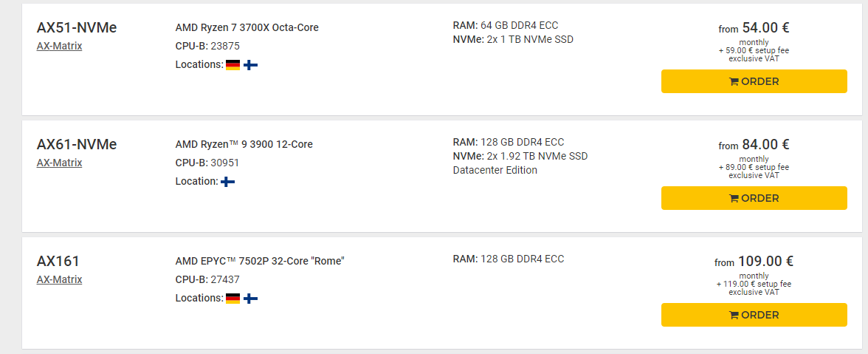The height and width of the screenshot is (354, 868).
Task: Open AX-Matrix link under AX61-NVMe
Action: (59, 163)
